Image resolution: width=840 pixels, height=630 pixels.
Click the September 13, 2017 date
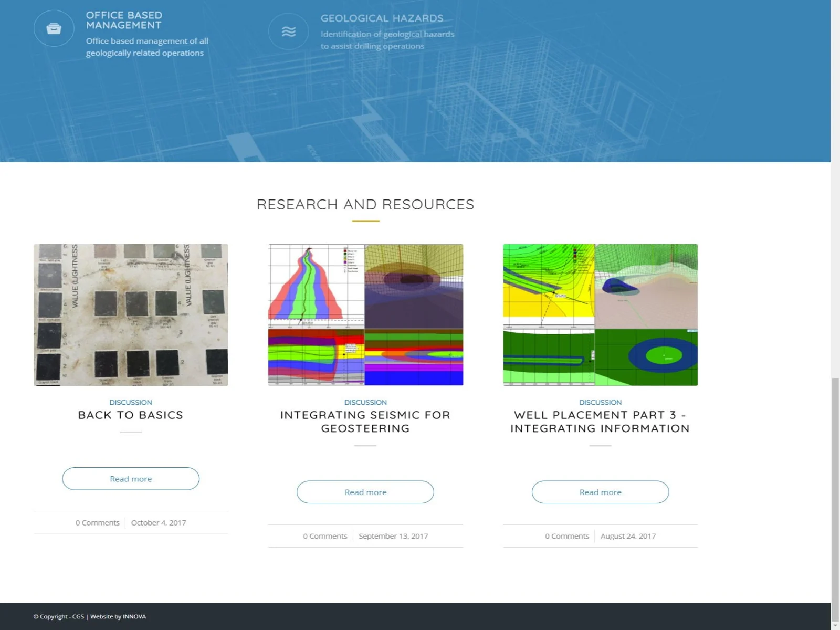pos(393,536)
